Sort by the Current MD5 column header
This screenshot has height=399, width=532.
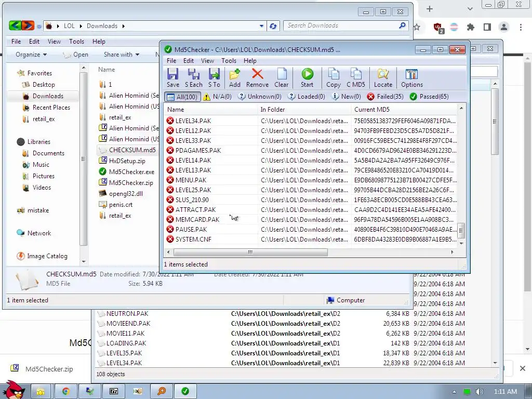click(404, 110)
